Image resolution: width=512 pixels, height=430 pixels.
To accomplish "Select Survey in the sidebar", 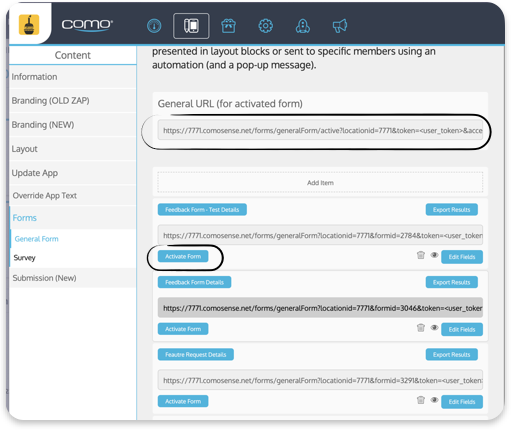I will (x=24, y=258).
